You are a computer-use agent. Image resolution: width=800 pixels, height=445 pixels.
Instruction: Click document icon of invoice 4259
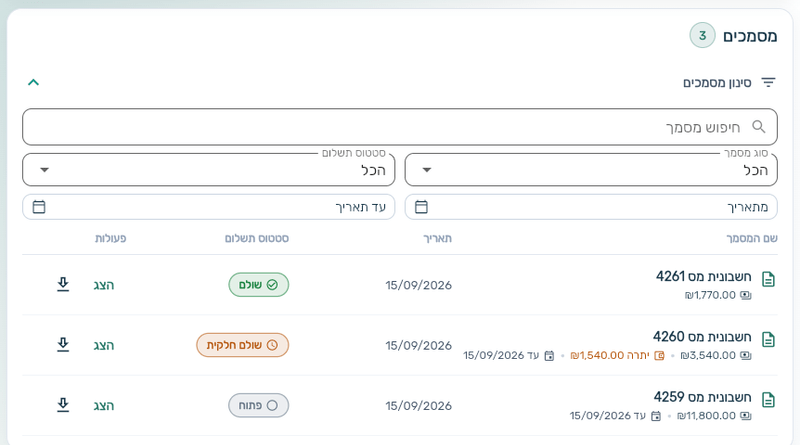pyautogui.click(x=768, y=400)
